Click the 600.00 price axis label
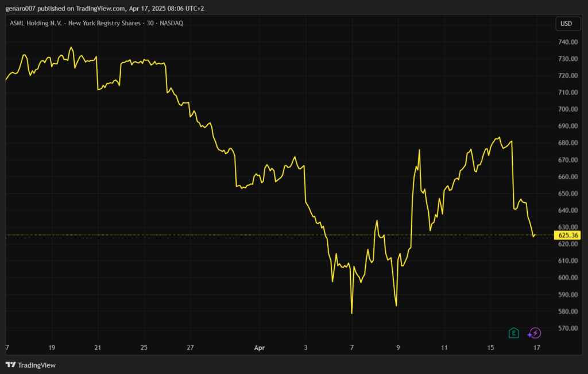 (567, 277)
